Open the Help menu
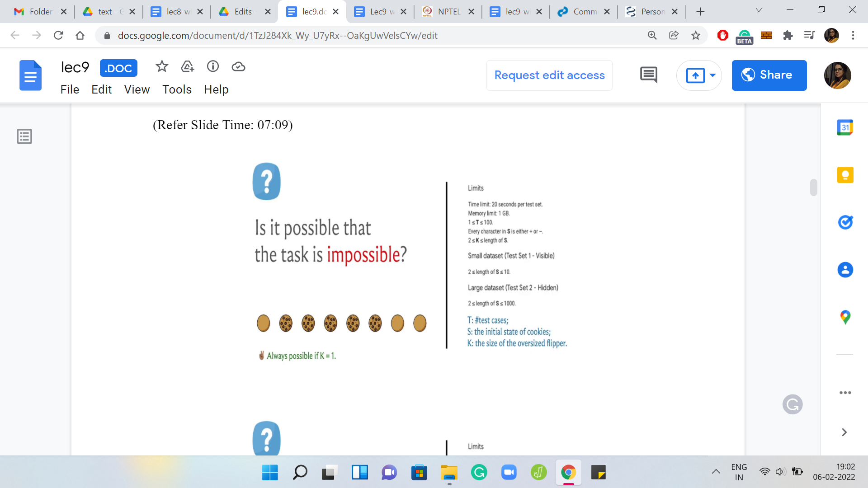Viewport: 868px width, 488px height. 216,89
